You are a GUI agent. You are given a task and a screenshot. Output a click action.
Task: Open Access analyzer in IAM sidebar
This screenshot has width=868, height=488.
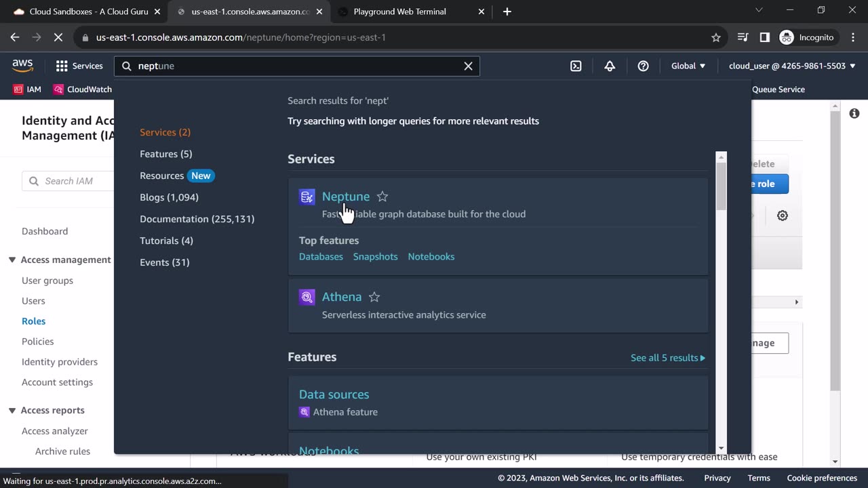[x=55, y=431]
